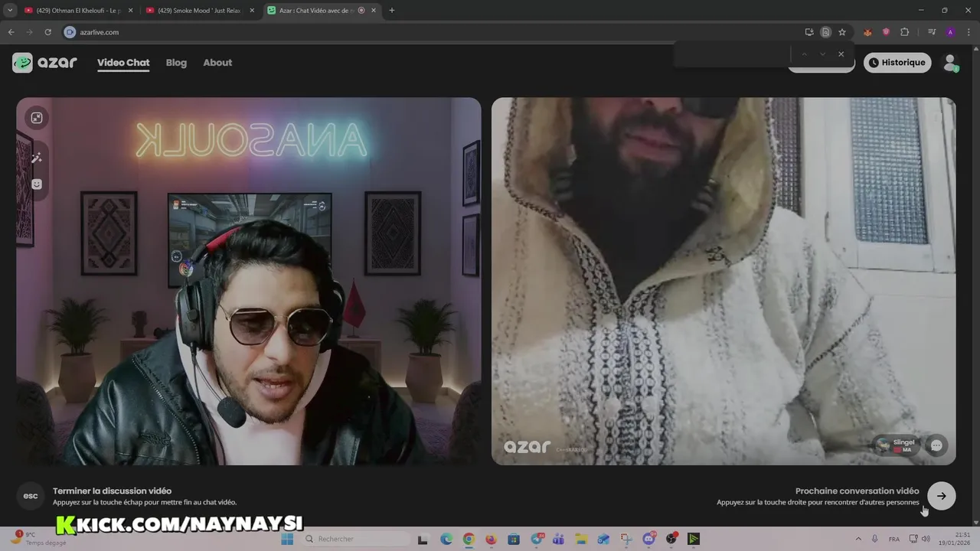980x551 pixels.
Task: Open the magic wand effects tool
Action: (x=36, y=158)
